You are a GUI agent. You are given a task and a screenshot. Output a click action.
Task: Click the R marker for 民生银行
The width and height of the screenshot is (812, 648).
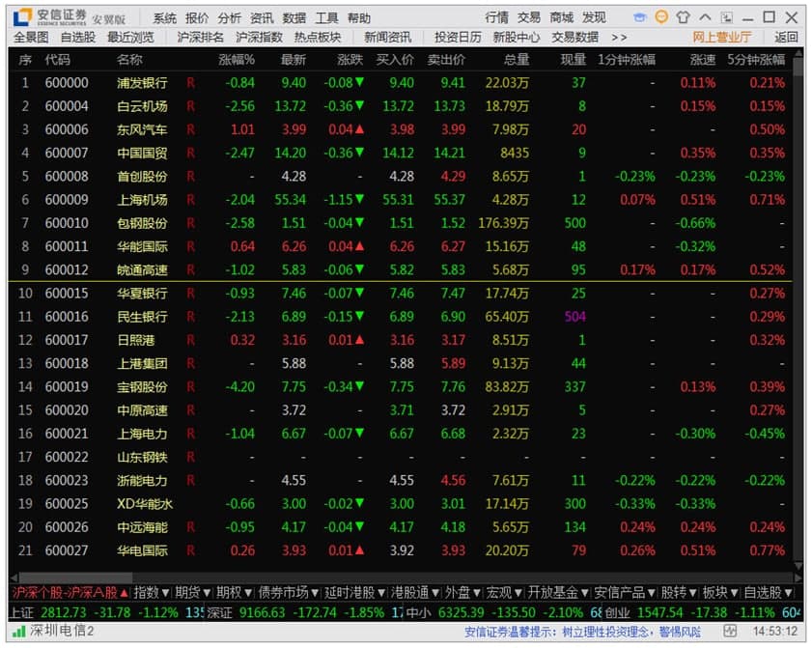click(x=190, y=317)
